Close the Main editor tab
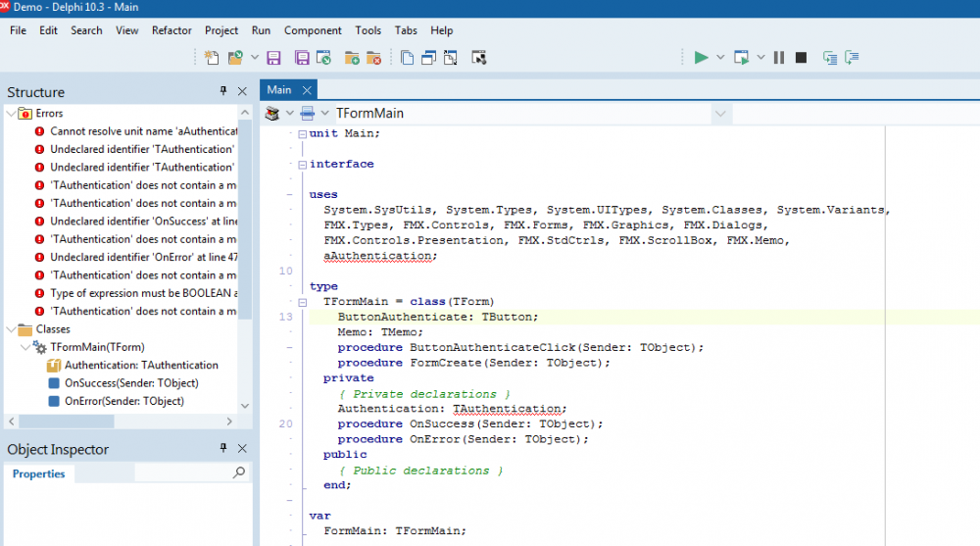 (x=307, y=90)
